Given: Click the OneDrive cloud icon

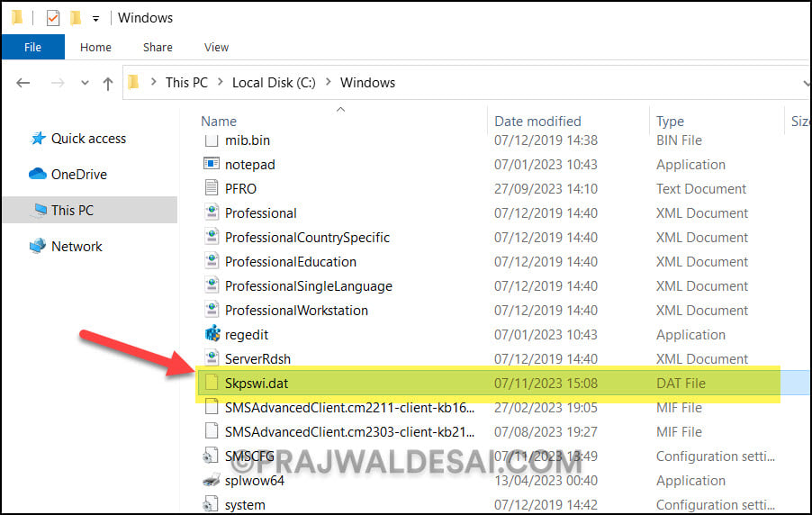Looking at the screenshot, I should tap(38, 174).
